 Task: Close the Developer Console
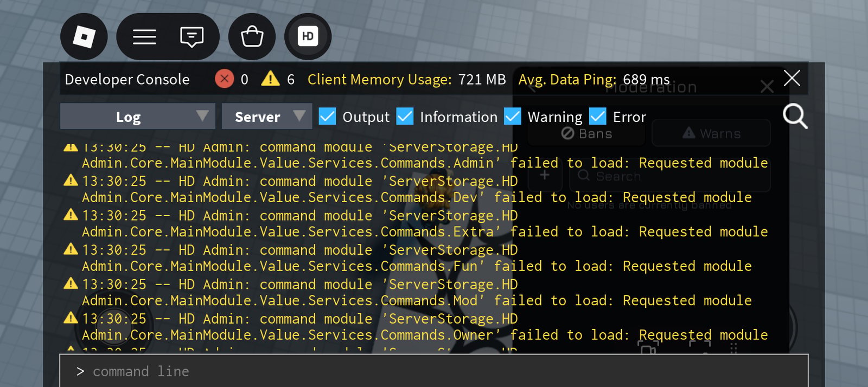click(792, 78)
